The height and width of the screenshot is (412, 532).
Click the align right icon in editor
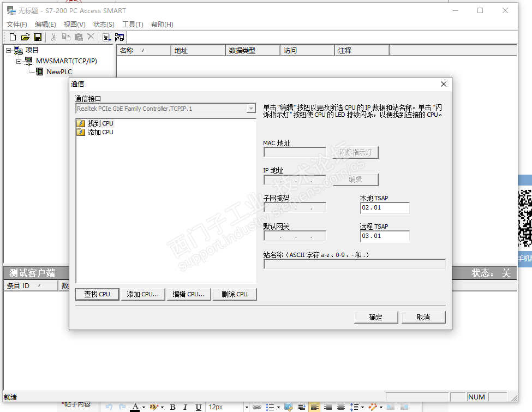click(x=328, y=407)
